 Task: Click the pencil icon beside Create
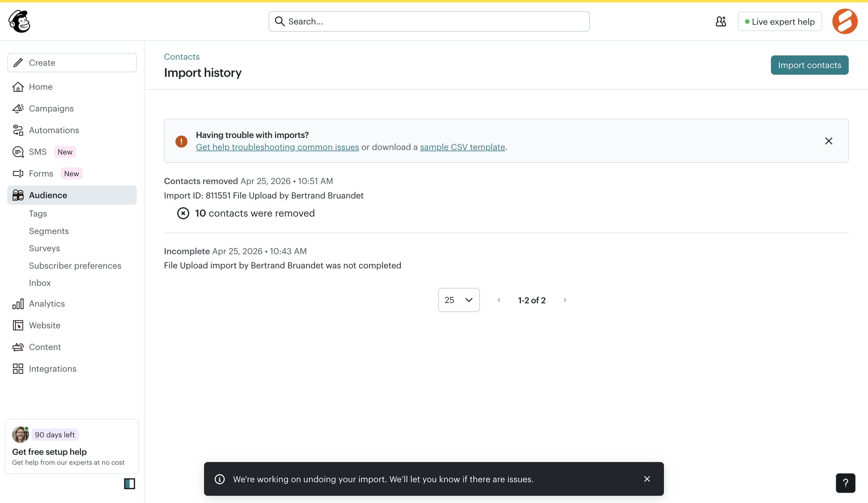(18, 63)
